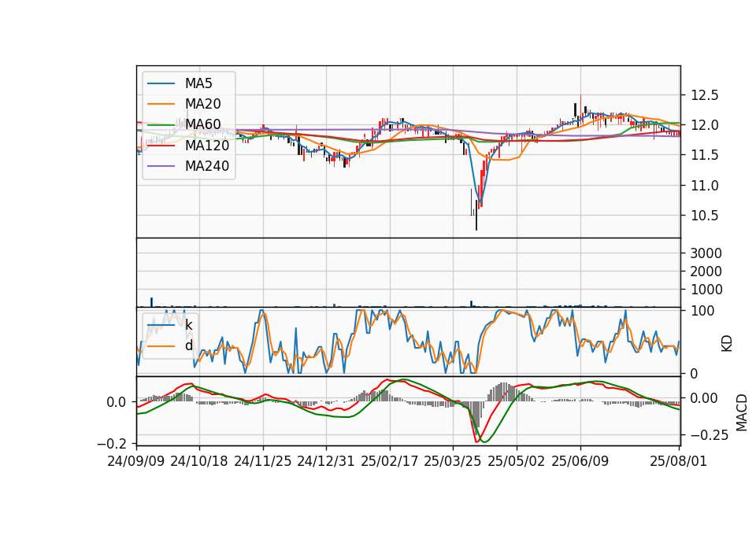Image resolution: width=756 pixels, height=543 pixels.
Task: Click the 25/06/09 date axis label
Action: (580, 461)
